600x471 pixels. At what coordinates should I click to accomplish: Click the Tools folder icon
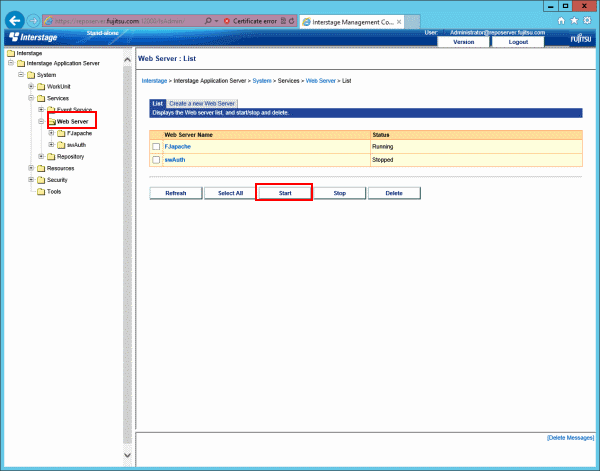click(41, 192)
